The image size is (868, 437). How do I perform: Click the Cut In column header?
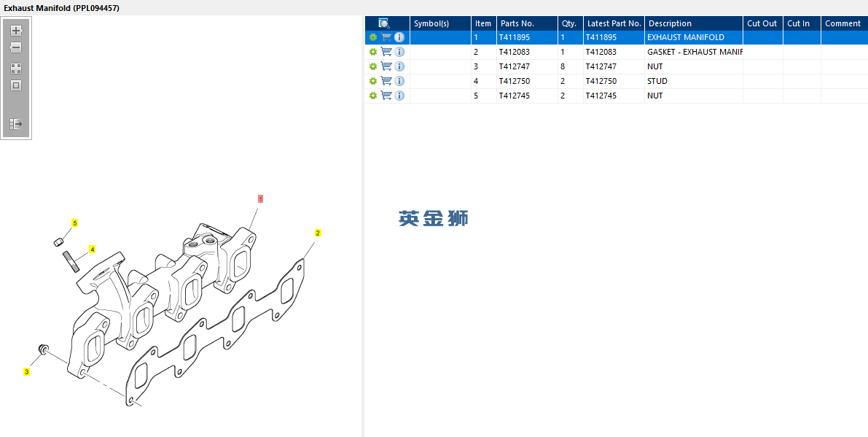[802, 23]
